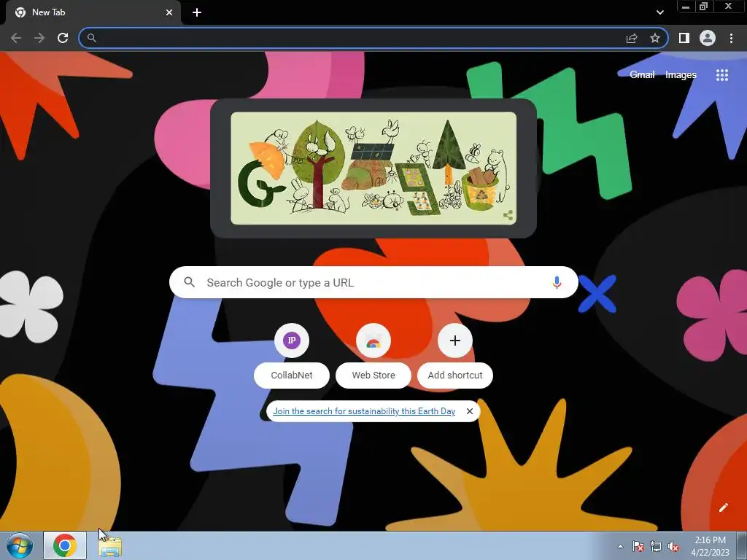Image resolution: width=747 pixels, height=560 pixels.
Task: Click the Web Store shortcut label
Action: point(373,376)
